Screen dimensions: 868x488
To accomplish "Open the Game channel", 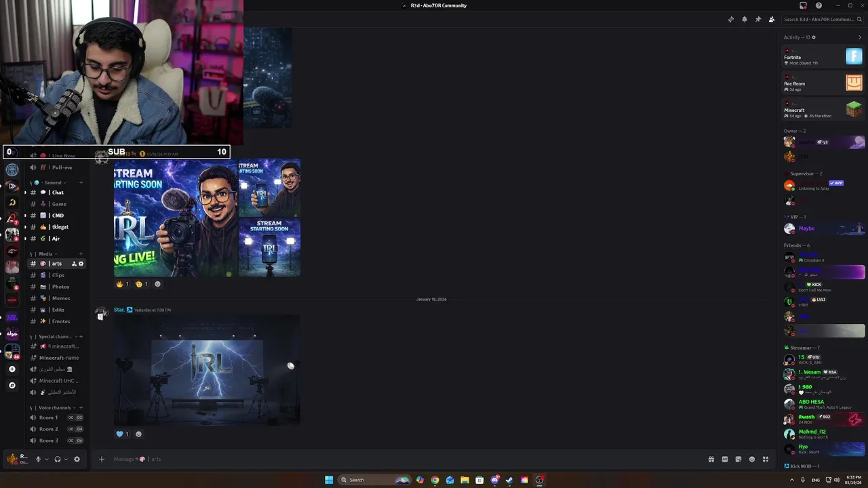I will [x=57, y=204].
